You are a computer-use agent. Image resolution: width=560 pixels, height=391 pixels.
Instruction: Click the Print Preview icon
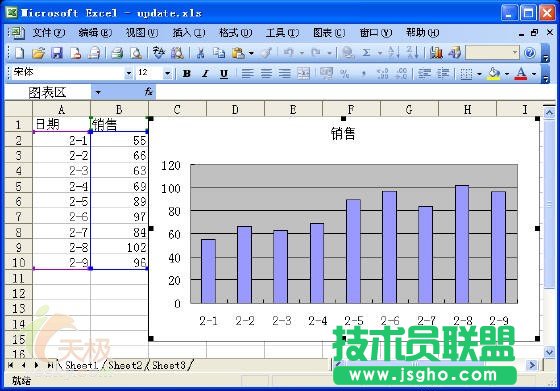pos(136,53)
